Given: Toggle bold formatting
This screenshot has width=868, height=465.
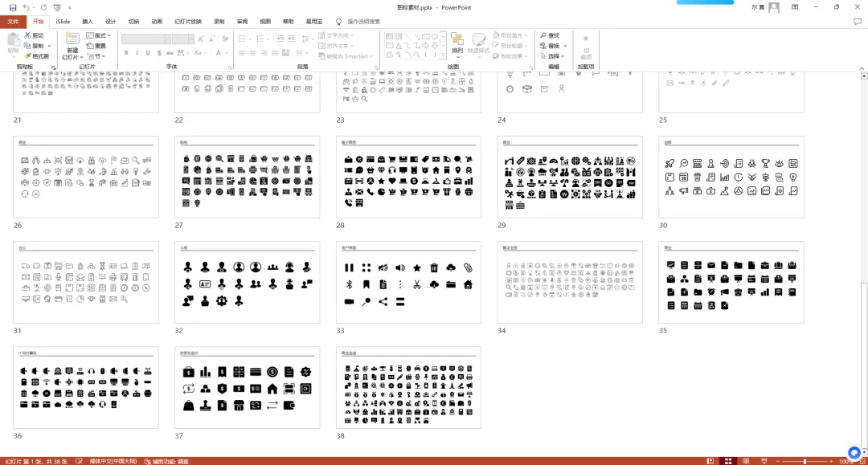Looking at the screenshot, I should coord(126,53).
